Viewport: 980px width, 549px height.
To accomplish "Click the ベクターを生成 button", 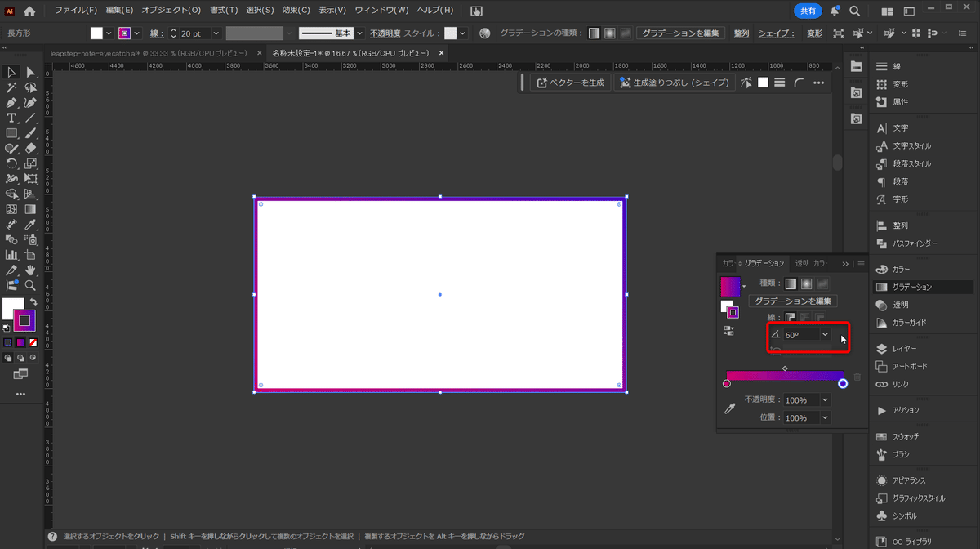I will [x=571, y=83].
